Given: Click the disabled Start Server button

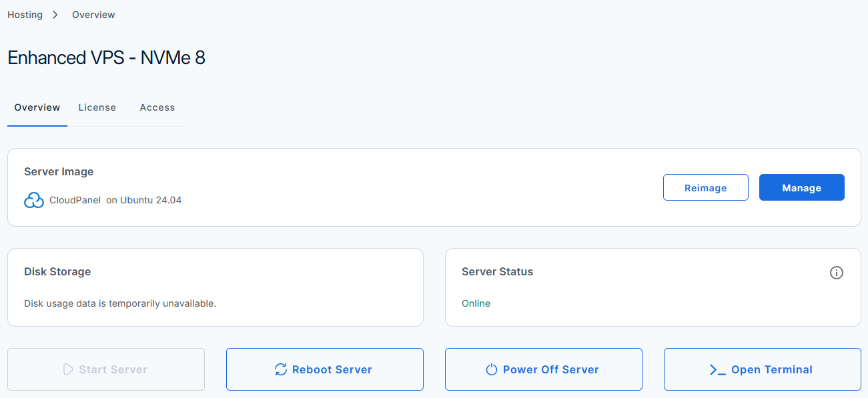Looking at the screenshot, I should [x=106, y=369].
